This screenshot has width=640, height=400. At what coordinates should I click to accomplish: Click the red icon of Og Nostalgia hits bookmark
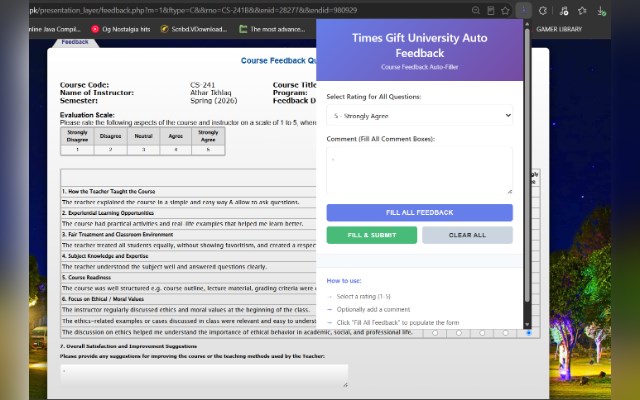pyautogui.click(x=95, y=29)
